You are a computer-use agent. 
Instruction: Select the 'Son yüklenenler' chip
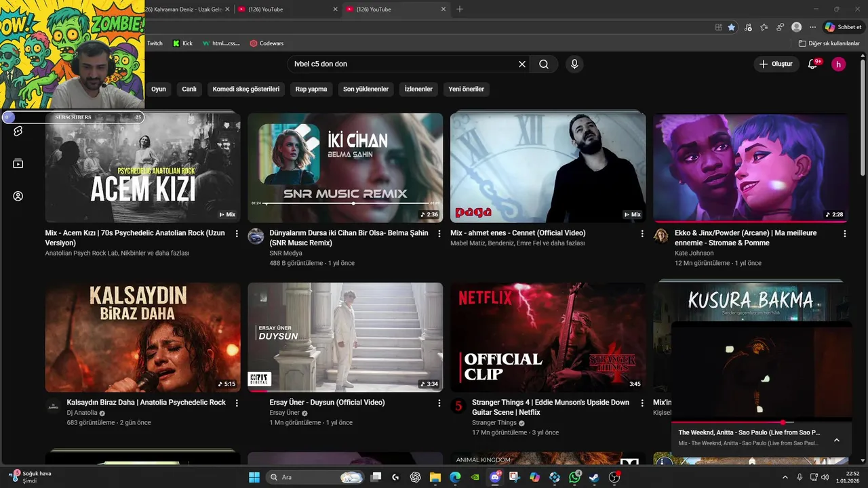point(366,89)
